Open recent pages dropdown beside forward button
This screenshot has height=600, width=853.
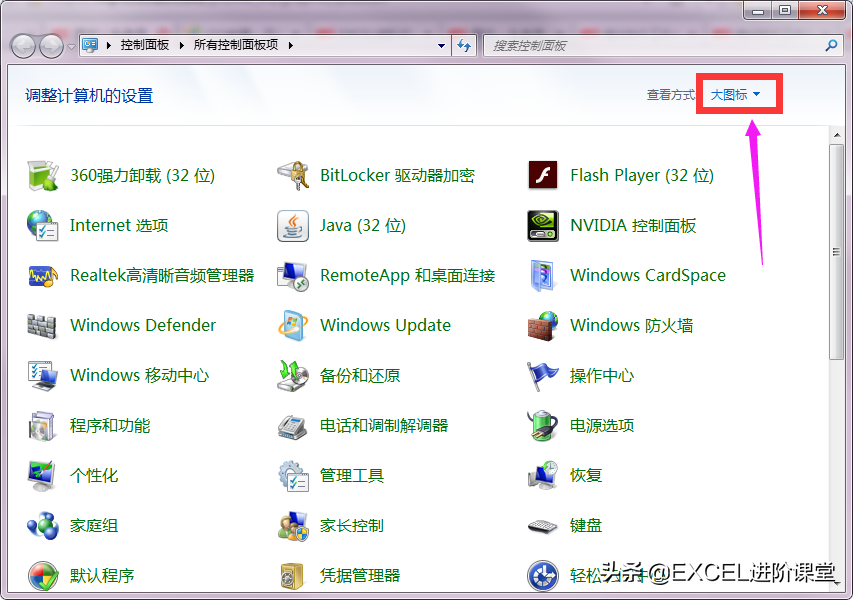[x=71, y=47]
